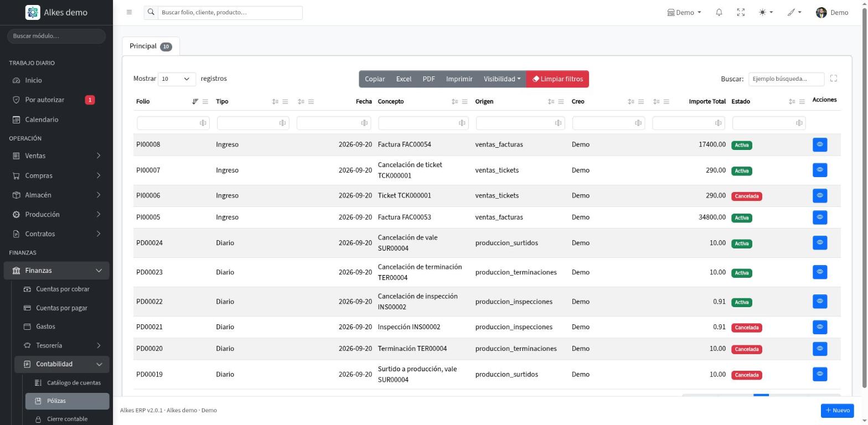
Task: Focus the global search field
Action: click(230, 12)
